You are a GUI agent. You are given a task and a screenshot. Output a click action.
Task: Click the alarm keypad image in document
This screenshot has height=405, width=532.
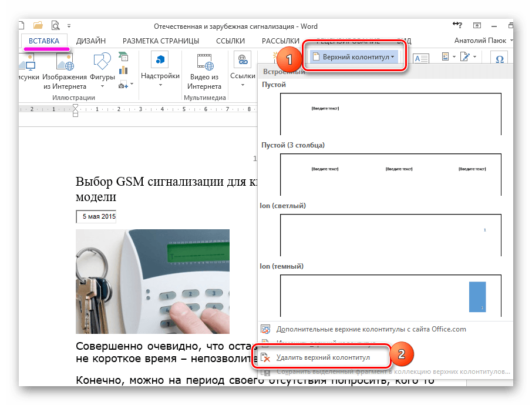(153, 282)
